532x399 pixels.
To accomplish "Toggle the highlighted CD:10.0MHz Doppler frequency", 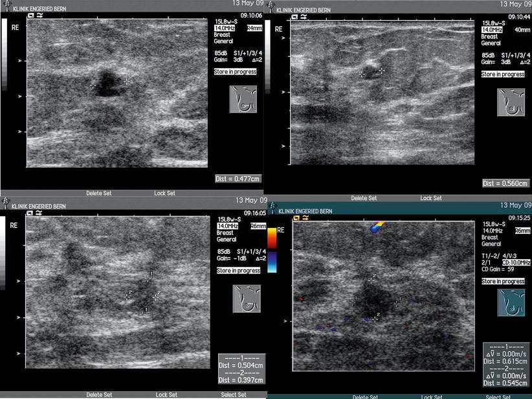I will 516,262.
